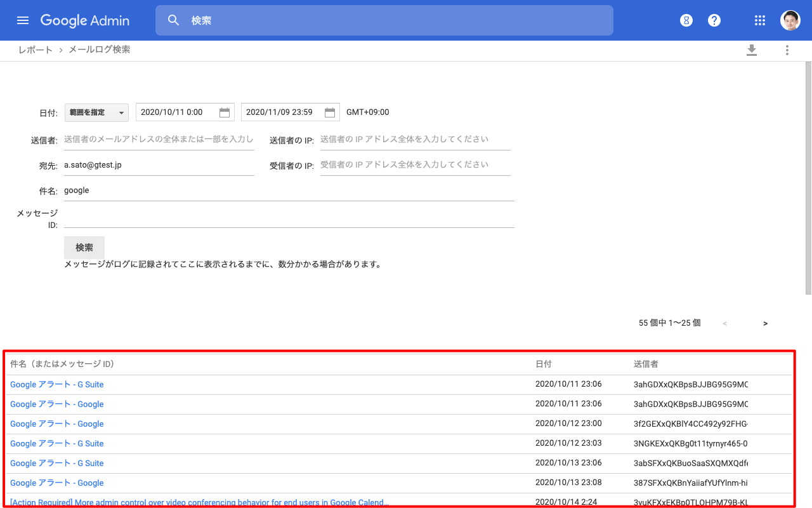Open the 2020/10/13 23:08 Google alert
Image resolution: width=812 pixels, height=508 pixels.
pyautogui.click(x=57, y=483)
